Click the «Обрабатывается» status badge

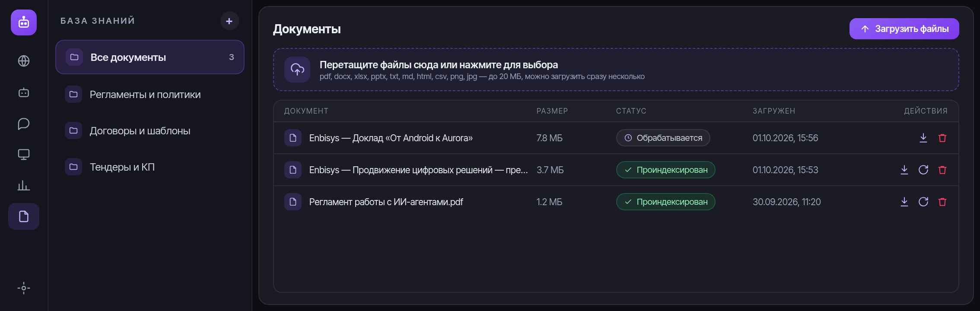[663, 138]
